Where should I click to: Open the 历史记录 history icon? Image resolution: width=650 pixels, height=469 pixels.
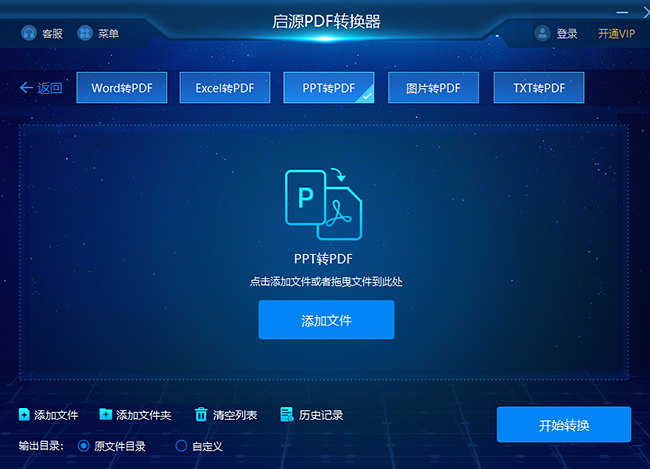(286, 414)
